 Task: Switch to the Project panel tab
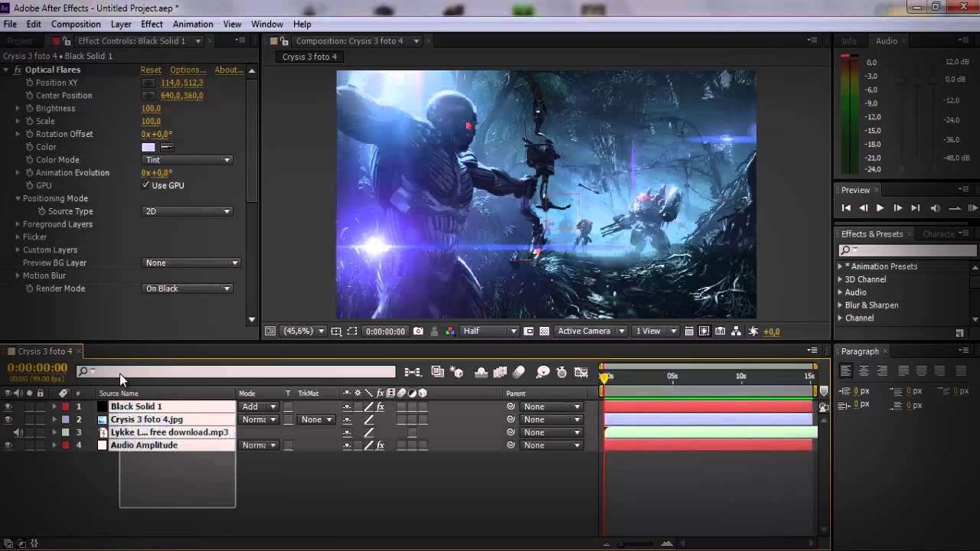20,41
